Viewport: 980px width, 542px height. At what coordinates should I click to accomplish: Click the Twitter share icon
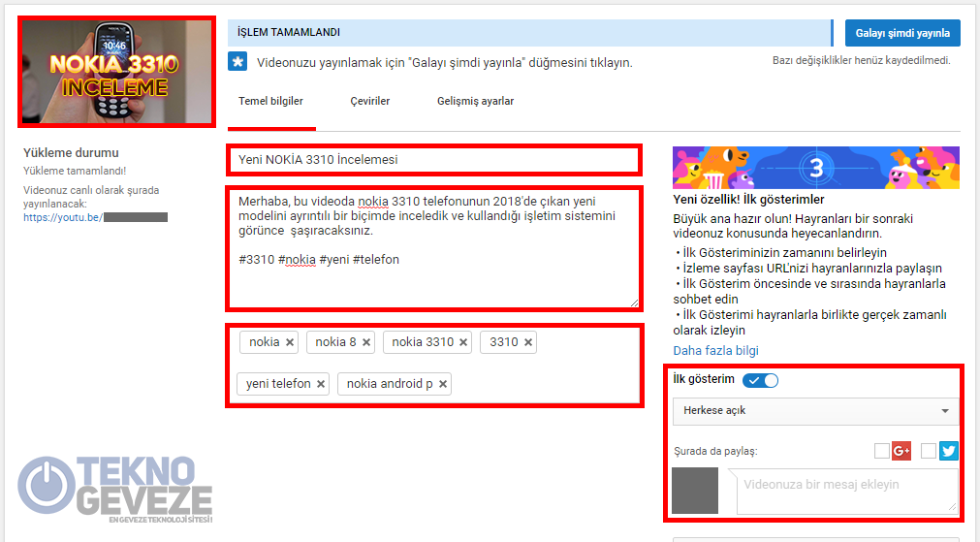click(x=948, y=451)
